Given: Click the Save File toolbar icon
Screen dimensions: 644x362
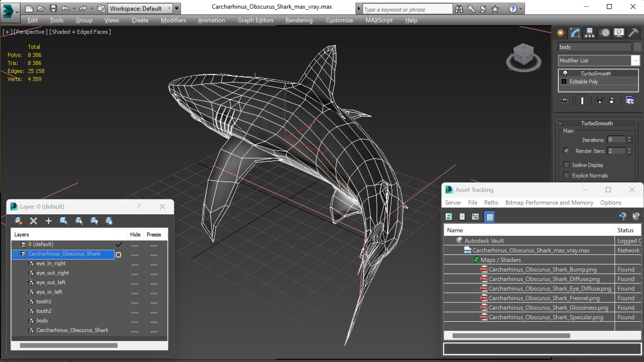Looking at the screenshot, I should coord(53,8).
